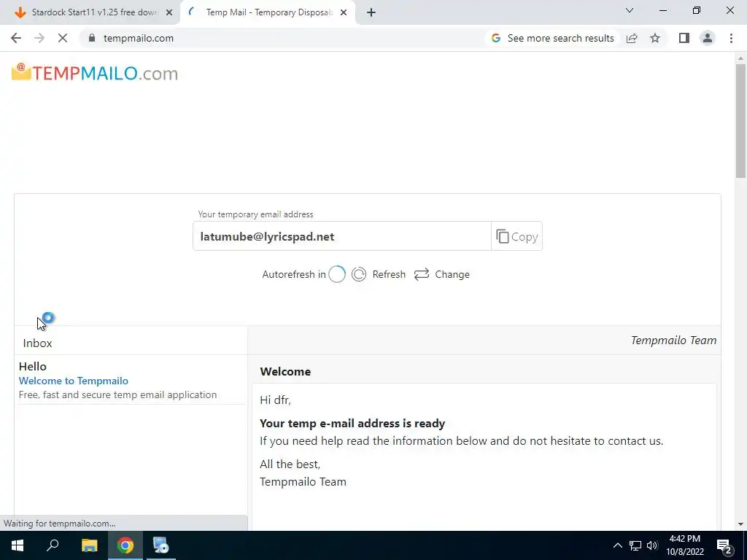Close the Stardock Start11 tab

(169, 13)
